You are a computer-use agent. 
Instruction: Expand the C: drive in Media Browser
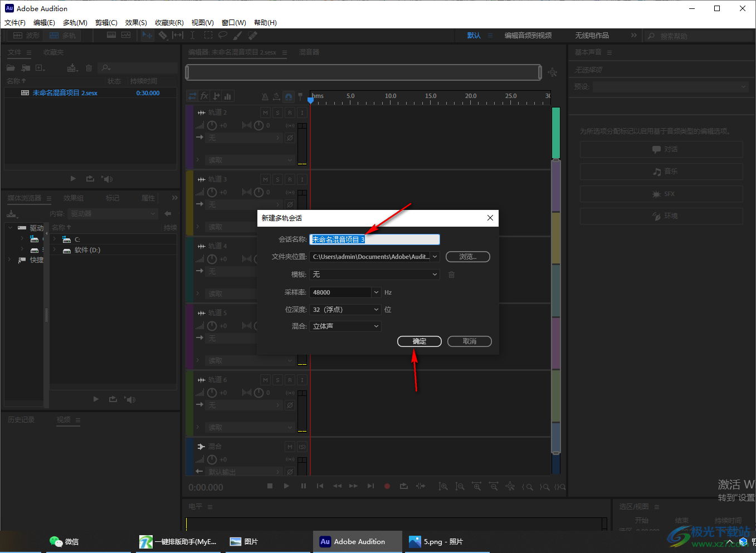coord(55,239)
